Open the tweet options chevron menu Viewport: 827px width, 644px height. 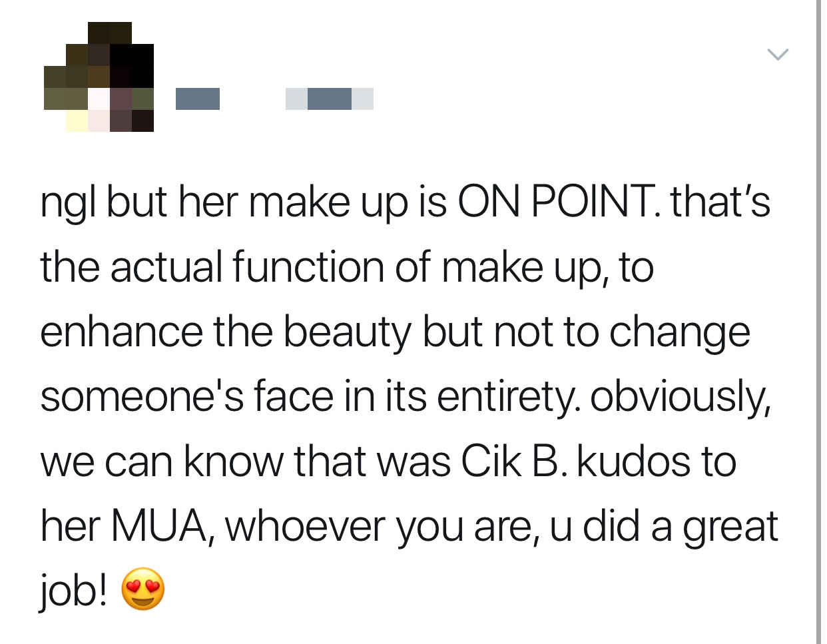pyautogui.click(x=777, y=54)
